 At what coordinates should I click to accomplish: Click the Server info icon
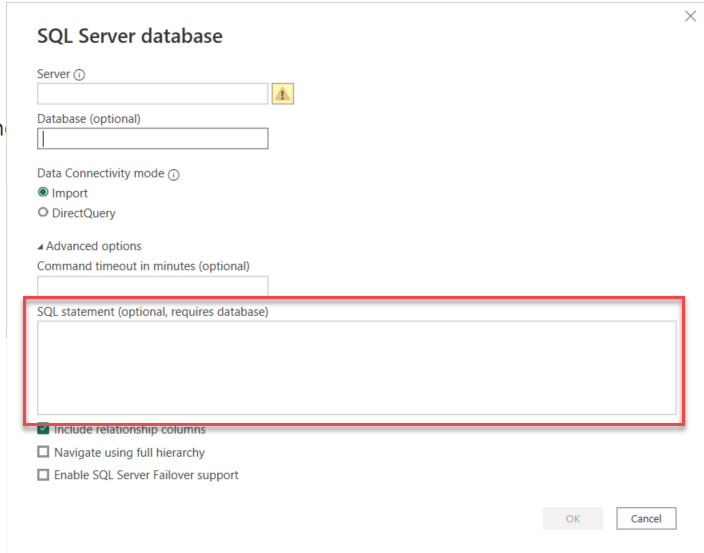(79, 75)
